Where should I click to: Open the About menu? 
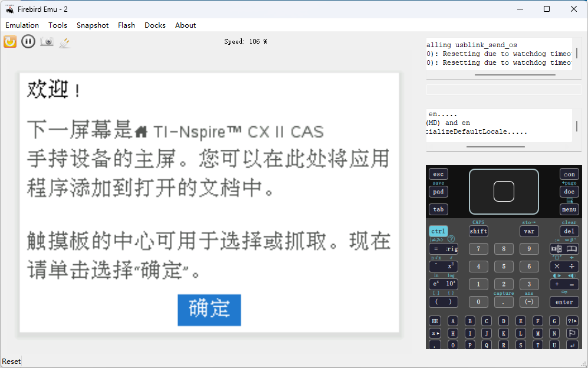tap(185, 25)
